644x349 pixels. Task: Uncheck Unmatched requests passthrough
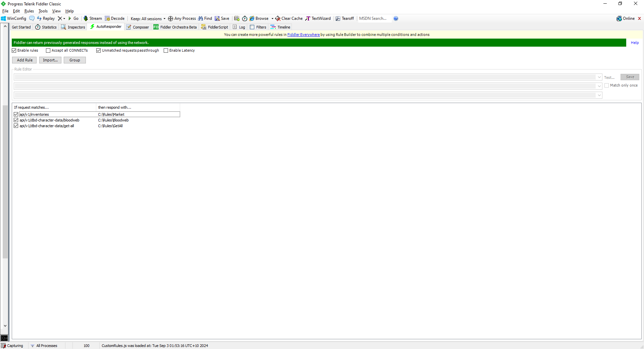pos(99,50)
